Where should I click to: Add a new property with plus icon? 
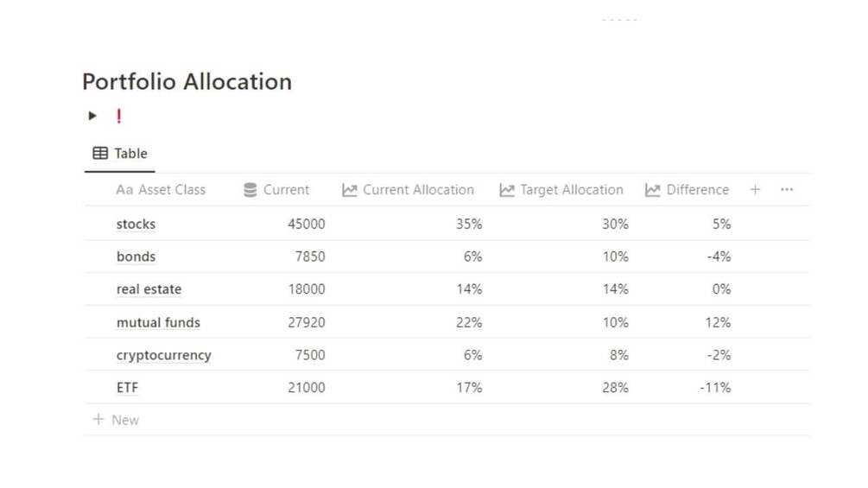tap(755, 190)
